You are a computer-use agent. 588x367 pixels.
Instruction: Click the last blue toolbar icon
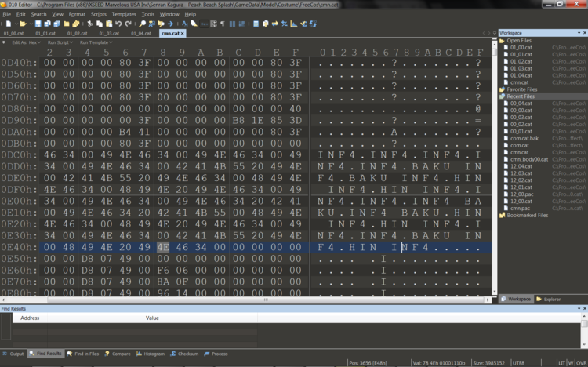coord(313,24)
